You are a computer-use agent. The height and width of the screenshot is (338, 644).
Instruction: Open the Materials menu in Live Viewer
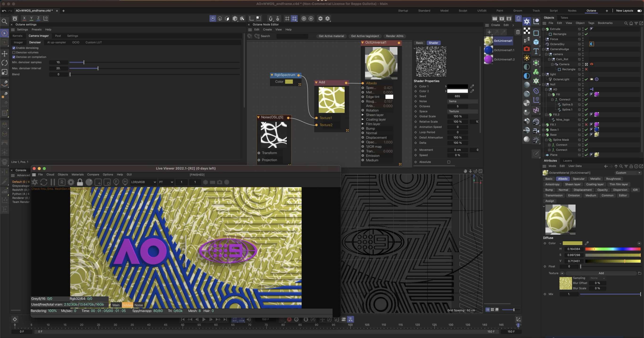tap(78, 175)
